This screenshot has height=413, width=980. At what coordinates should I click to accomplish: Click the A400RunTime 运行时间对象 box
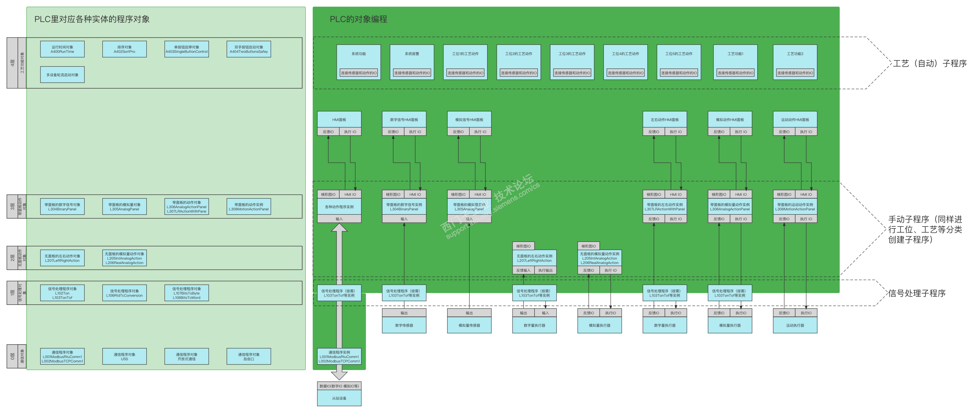[62, 49]
